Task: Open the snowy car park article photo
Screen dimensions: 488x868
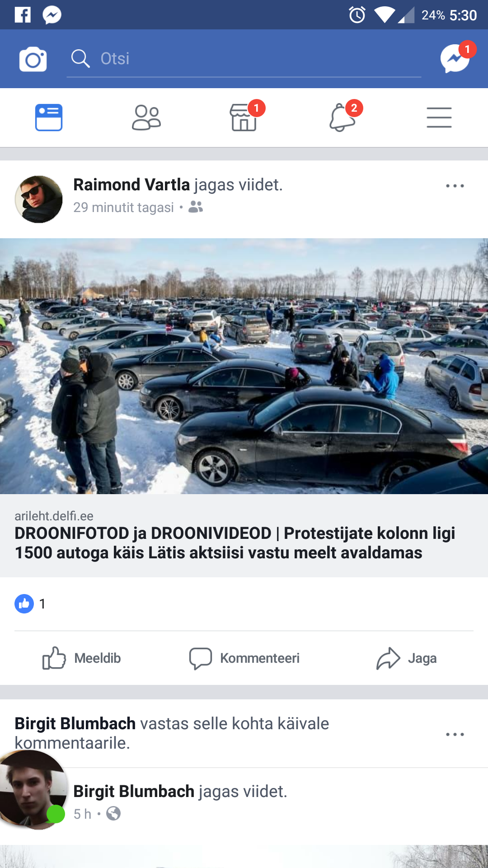Action: [244, 366]
